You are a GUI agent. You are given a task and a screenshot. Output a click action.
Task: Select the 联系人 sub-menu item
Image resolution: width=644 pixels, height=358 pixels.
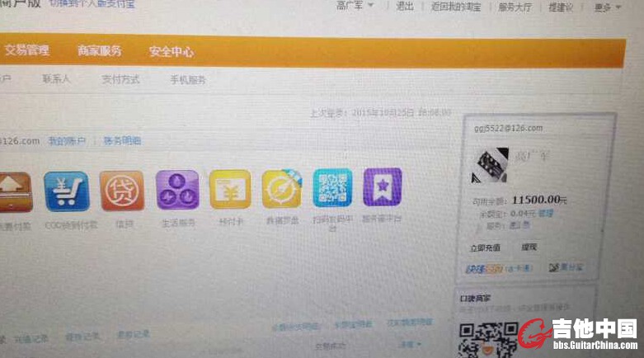pos(57,80)
